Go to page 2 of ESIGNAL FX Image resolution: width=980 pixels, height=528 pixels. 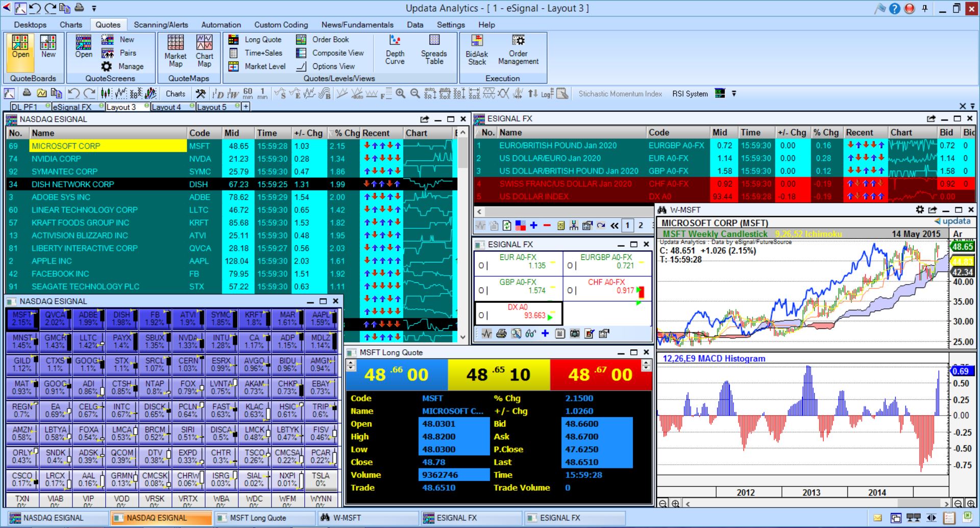click(x=641, y=225)
